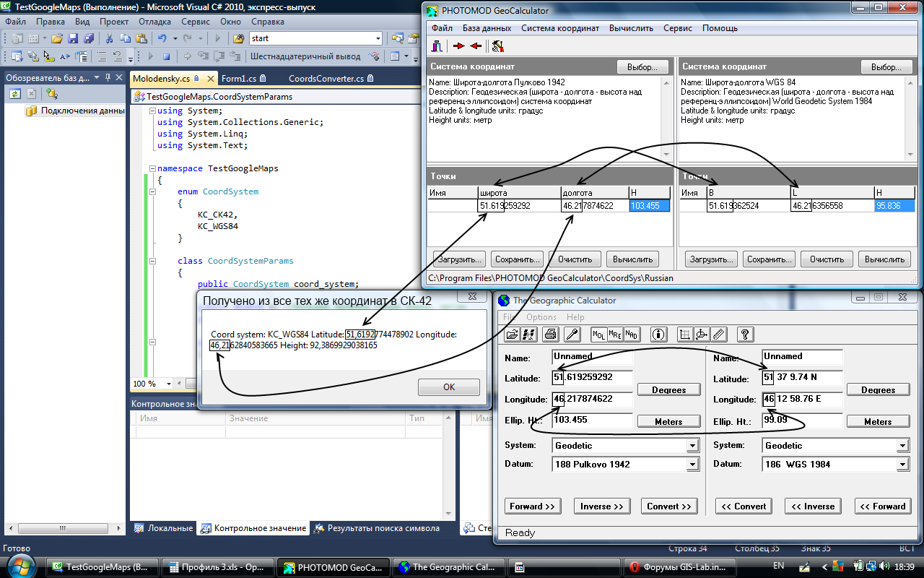Open the GeoCalculator settings tools icon
The image size is (924, 578).
pyautogui.click(x=497, y=46)
